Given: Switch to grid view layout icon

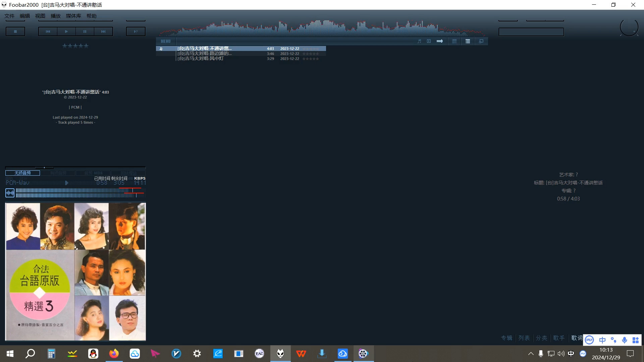Looking at the screenshot, I should click(454, 41).
